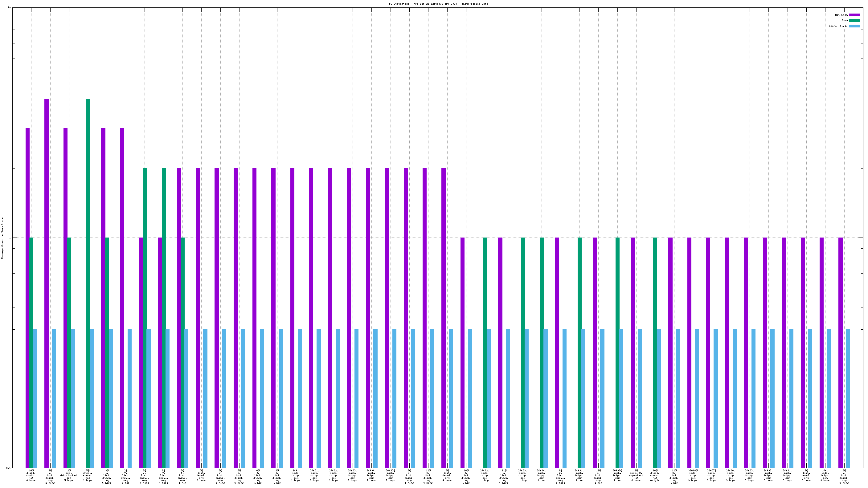Click the dnsbl-2.uceprotect.net 6 hops label
The height and width of the screenshot is (488, 868).
[636, 475]
